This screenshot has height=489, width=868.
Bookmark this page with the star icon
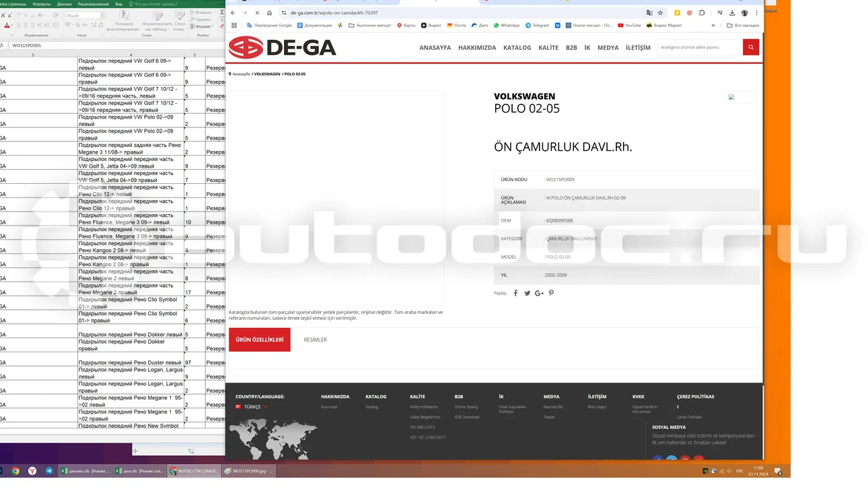point(660,13)
